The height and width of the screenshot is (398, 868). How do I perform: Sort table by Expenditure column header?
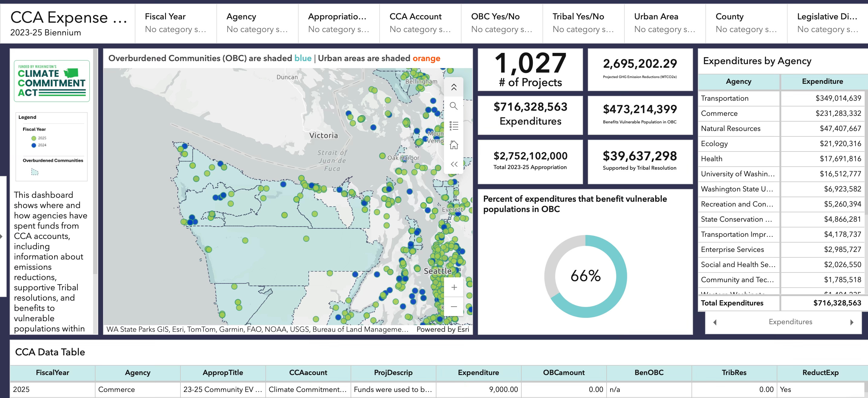(478, 372)
